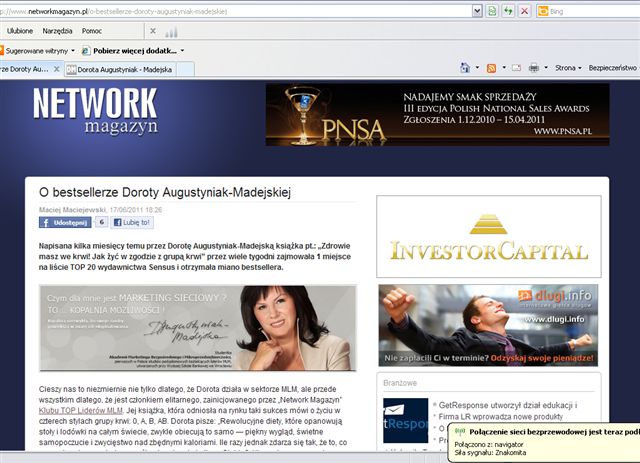This screenshot has height=463, width=640.
Task: Open GetResponse utworzył dział edukacji news link
Action: tap(508, 405)
